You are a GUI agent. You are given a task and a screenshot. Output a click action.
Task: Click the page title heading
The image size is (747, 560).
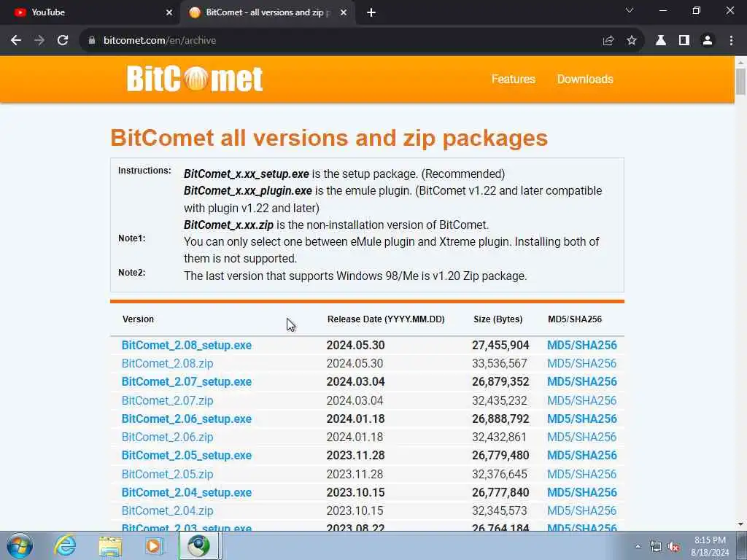(329, 138)
